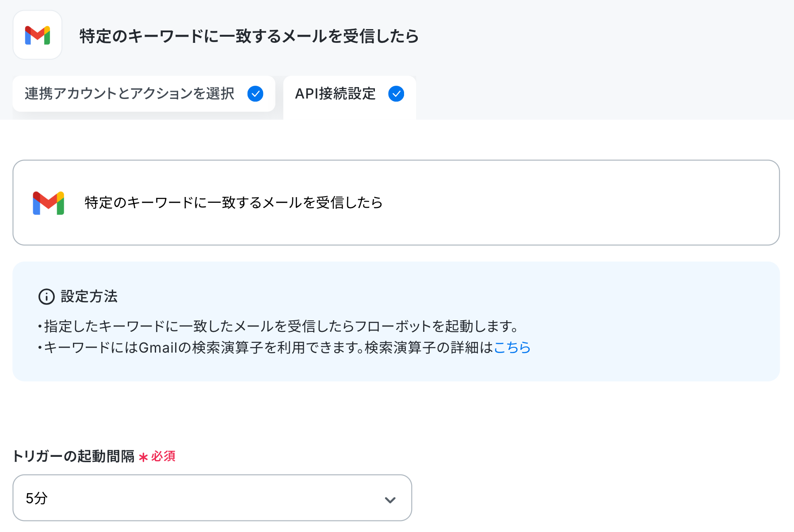The width and height of the screenshot is (794, 532).
Task: Open the トリガーの起動間隔 dropdown showing 5分
Action: click(212, 498)
